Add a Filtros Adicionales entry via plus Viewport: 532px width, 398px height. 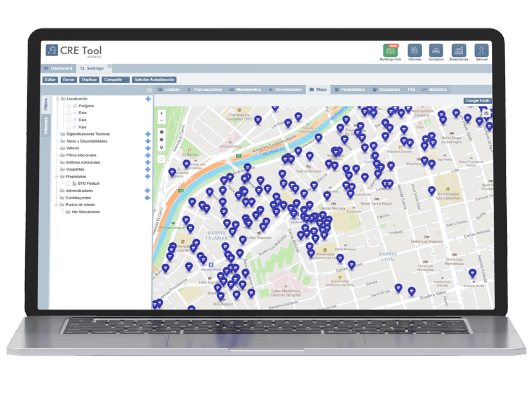click(x=148, y=155)
